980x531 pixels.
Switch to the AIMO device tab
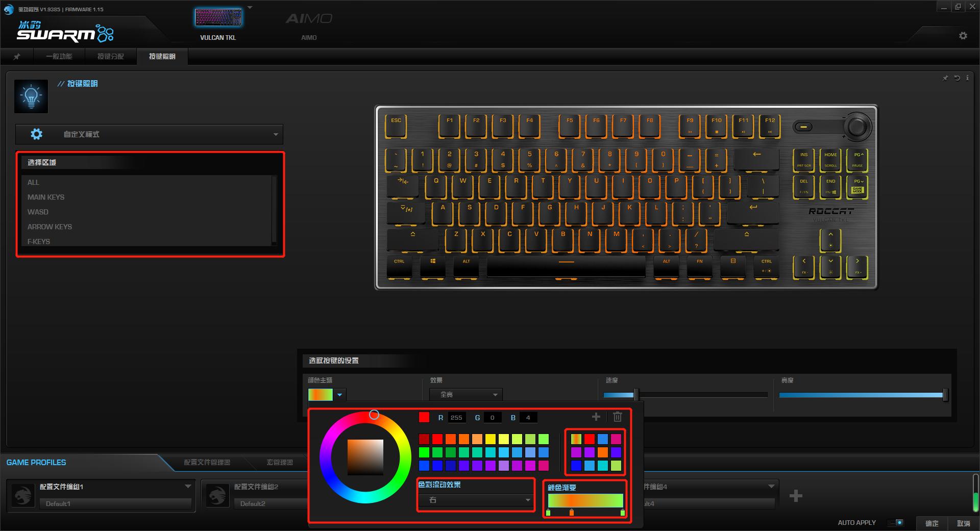pyautogui.click(x=309, y=25)
